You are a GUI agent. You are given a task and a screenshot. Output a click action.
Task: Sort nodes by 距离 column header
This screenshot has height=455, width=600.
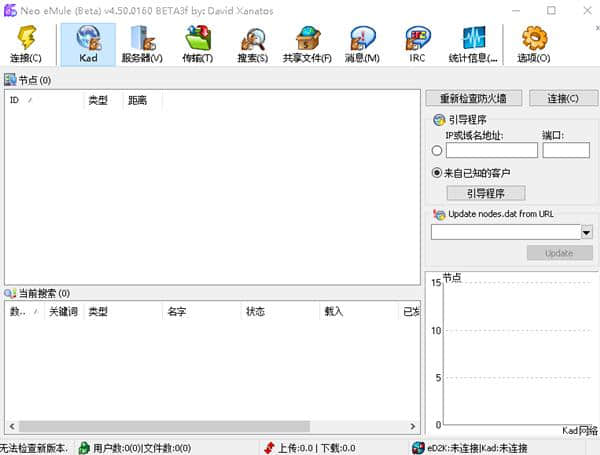[142, 101]
